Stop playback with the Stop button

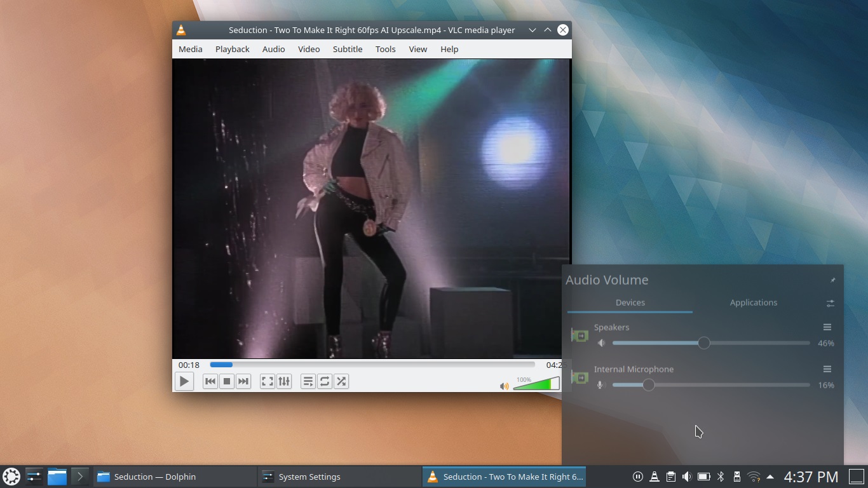coord(227,381)
